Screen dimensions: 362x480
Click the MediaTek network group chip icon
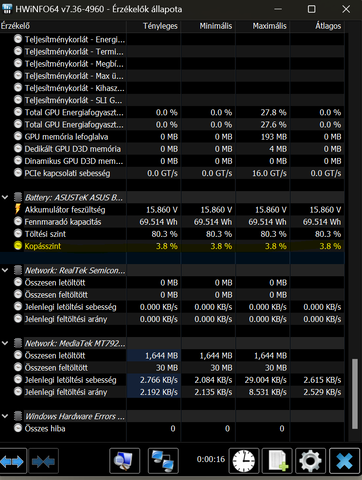tap(18, 343)
